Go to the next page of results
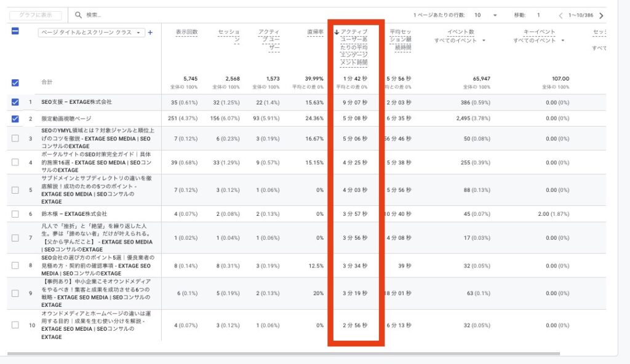This screenshot has width=630, height=364. 601,15
